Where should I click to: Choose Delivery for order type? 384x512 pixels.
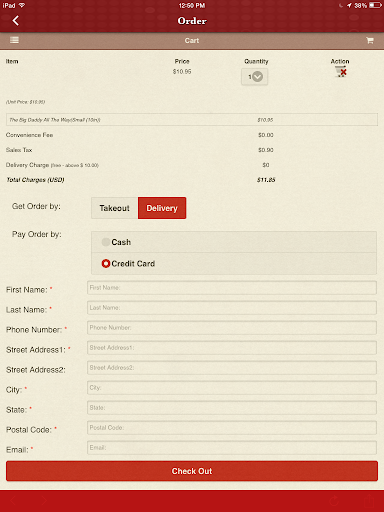coord(162,208)
